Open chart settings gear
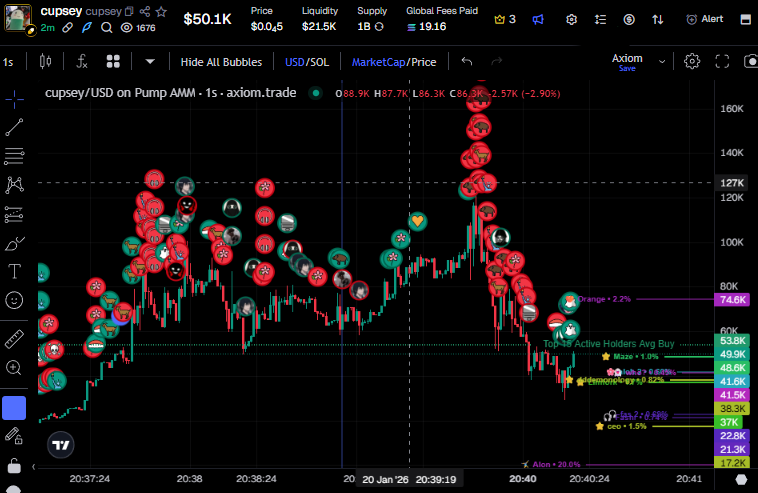This screenshot has width=758, height=493. 692,61
